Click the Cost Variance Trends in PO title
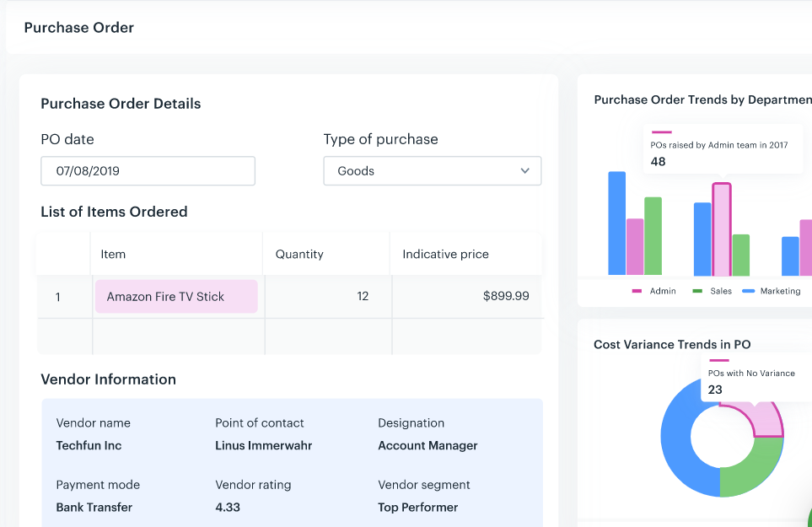Screen dimensions: 812x527 pyautogui.click(x=672, y=345)
